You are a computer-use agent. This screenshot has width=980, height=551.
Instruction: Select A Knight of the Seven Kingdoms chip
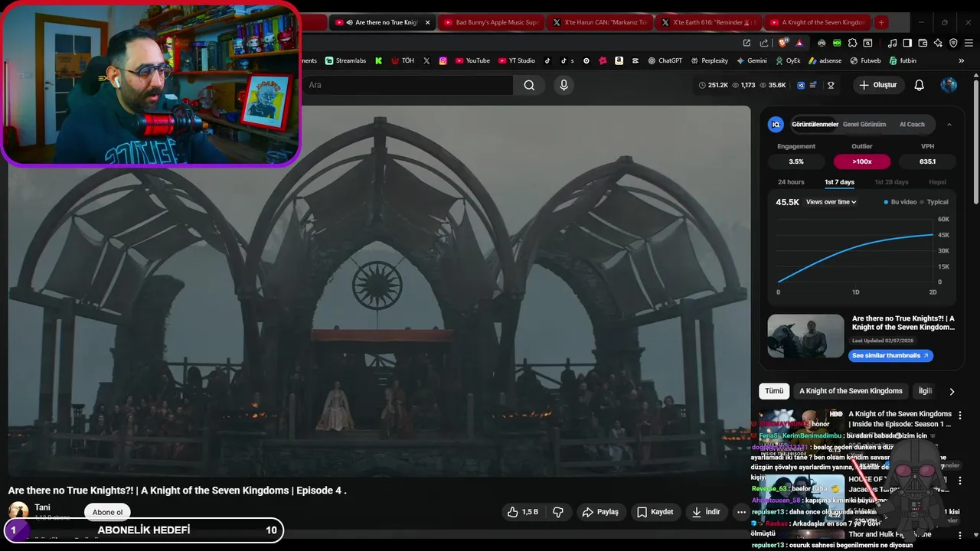(x=851, y=391)
